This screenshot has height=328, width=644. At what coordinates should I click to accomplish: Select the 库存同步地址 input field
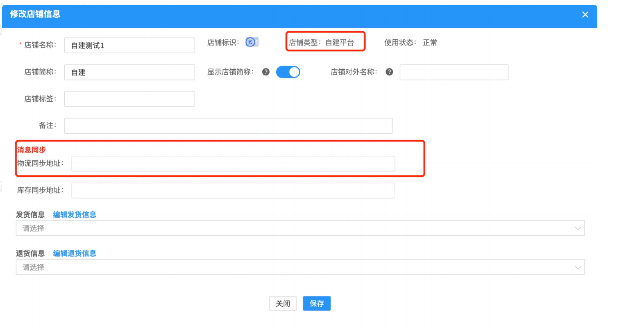233,191
